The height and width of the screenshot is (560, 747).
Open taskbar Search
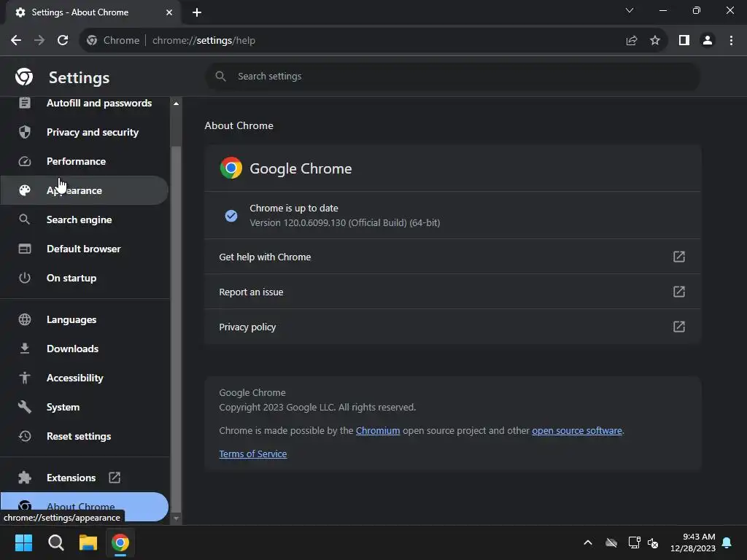click(55, 542)
